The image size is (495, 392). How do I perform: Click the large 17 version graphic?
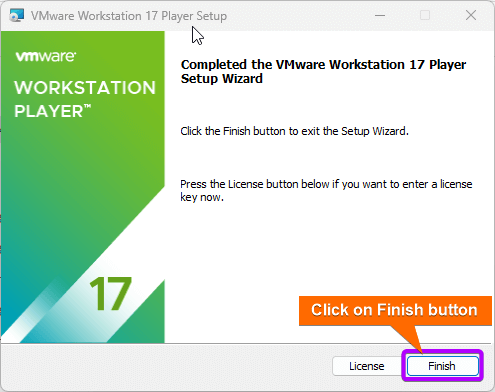pyautogui.click(x=111, y=293)
